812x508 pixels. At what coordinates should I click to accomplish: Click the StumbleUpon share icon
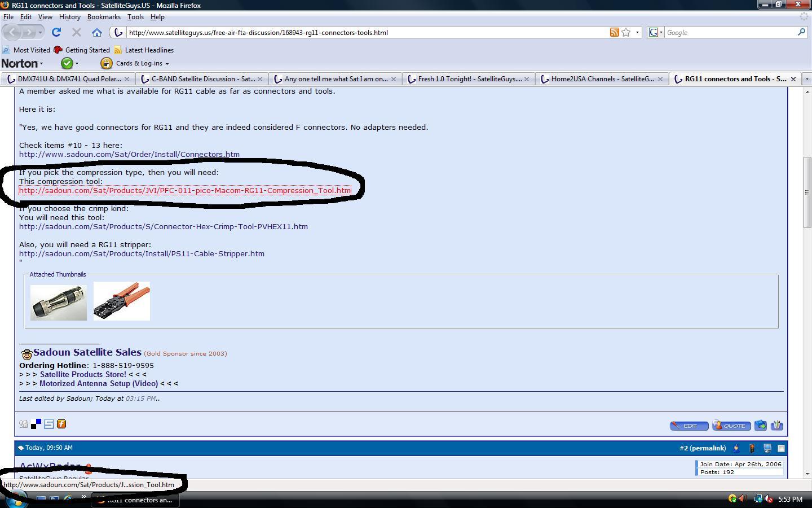[x=49, y=424]
